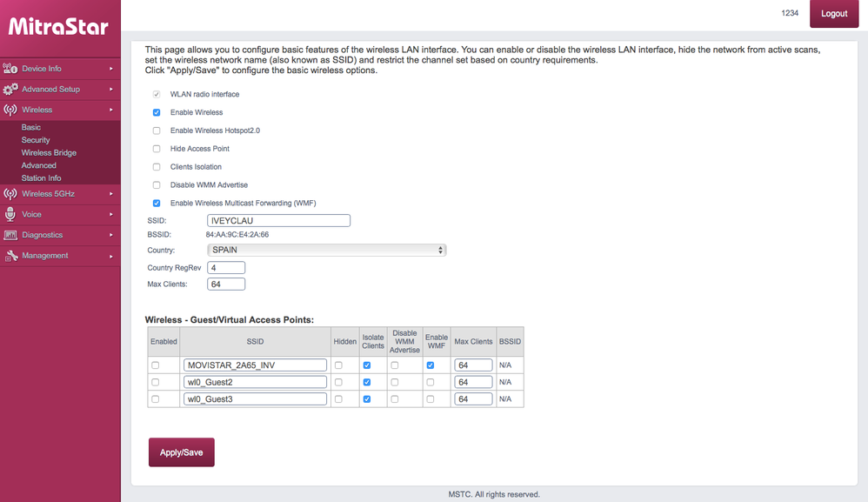Image resolution: width=868 pixels, height=502 pixels.
Task: Click the SSID field containing IVEYCLAU
Action: [278, 221]
